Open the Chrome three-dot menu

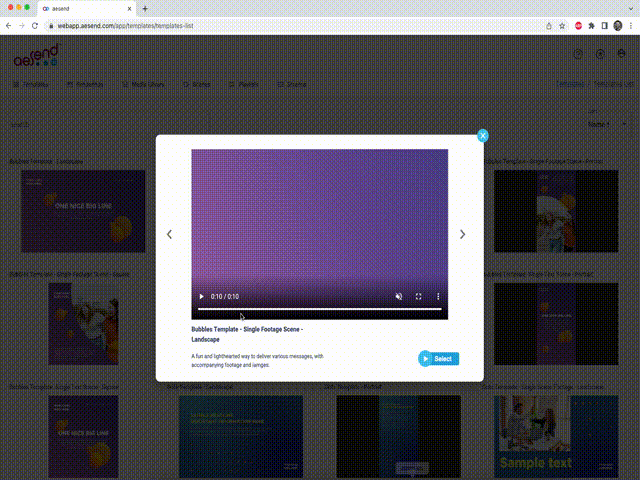point(631,24)
